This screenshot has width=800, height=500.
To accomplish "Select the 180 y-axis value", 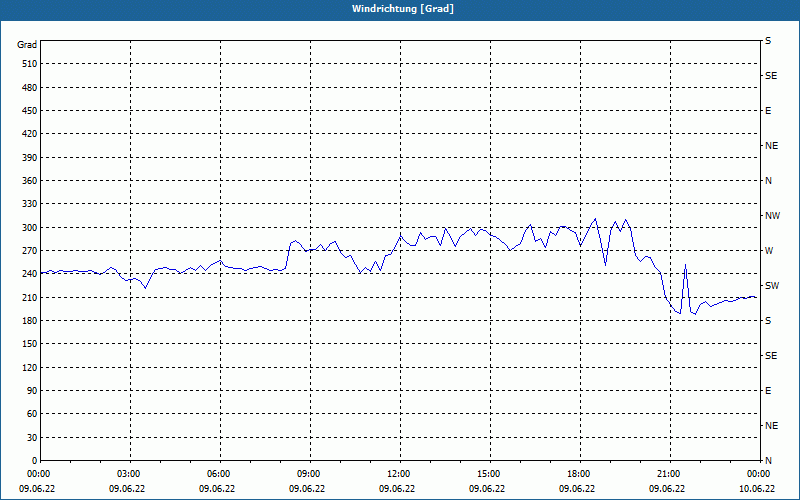I will coord(30,320).
